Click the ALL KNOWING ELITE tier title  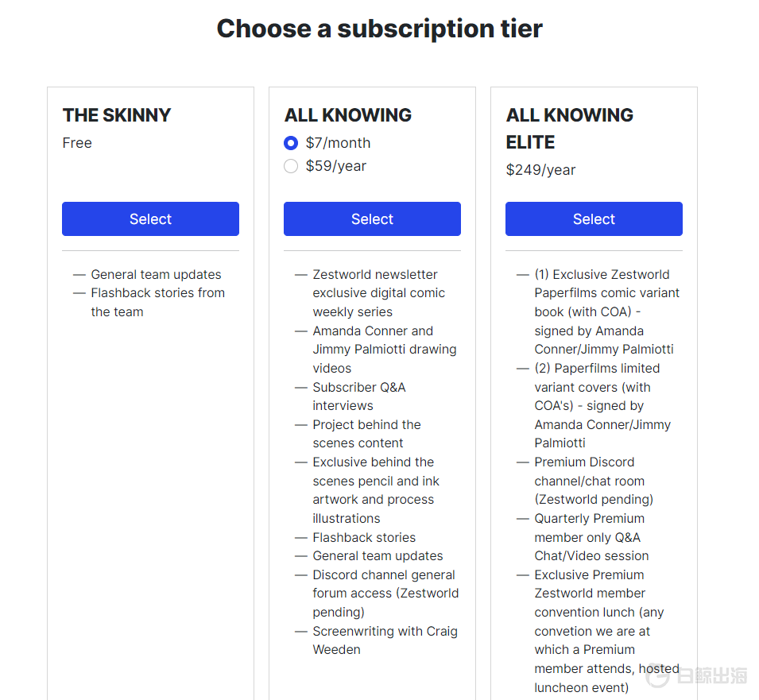570,129
